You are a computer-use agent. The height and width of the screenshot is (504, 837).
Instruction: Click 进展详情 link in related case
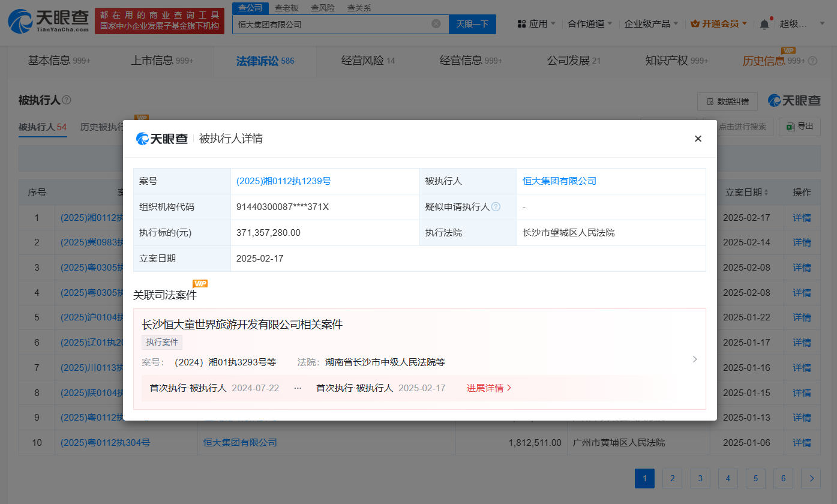489,388
